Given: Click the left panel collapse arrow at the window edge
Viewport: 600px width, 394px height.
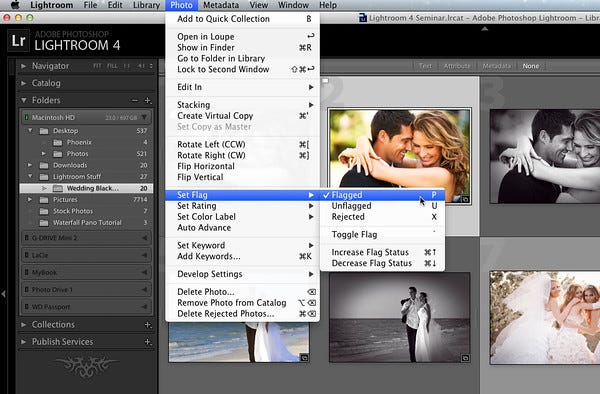Looking at the screenshot, I should tap(3, 294).
